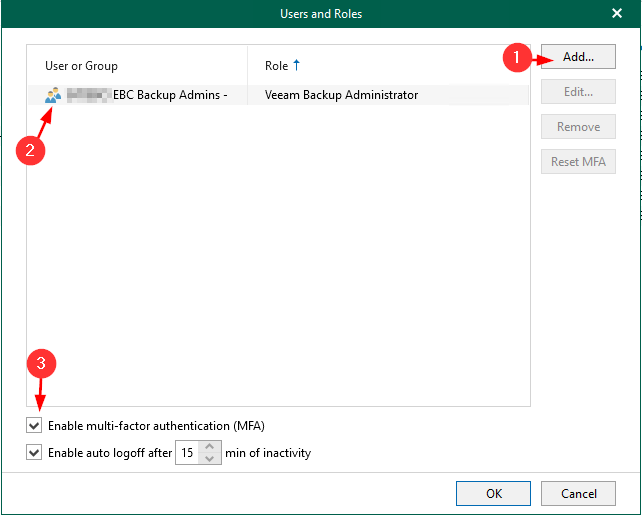Select the EBC Backup Admins entry

click(150, 96)
